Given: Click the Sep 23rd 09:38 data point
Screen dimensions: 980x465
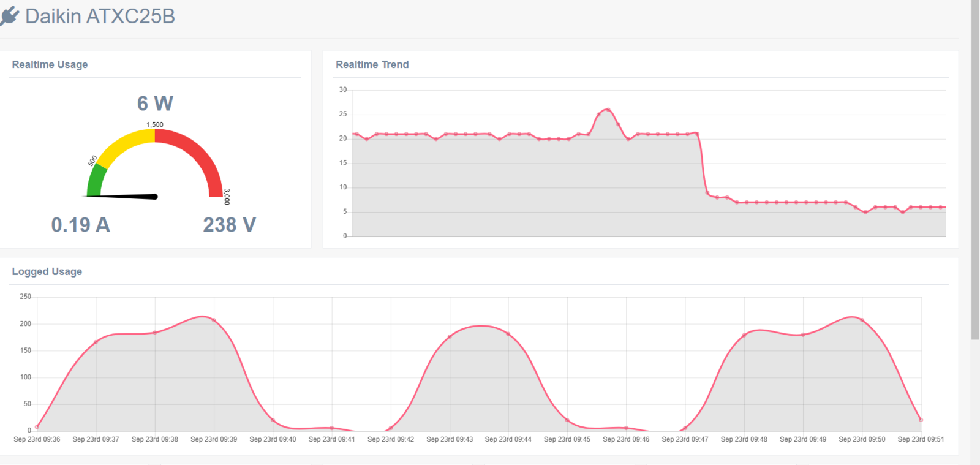Looking at the screenshot, I should [155, 333].
